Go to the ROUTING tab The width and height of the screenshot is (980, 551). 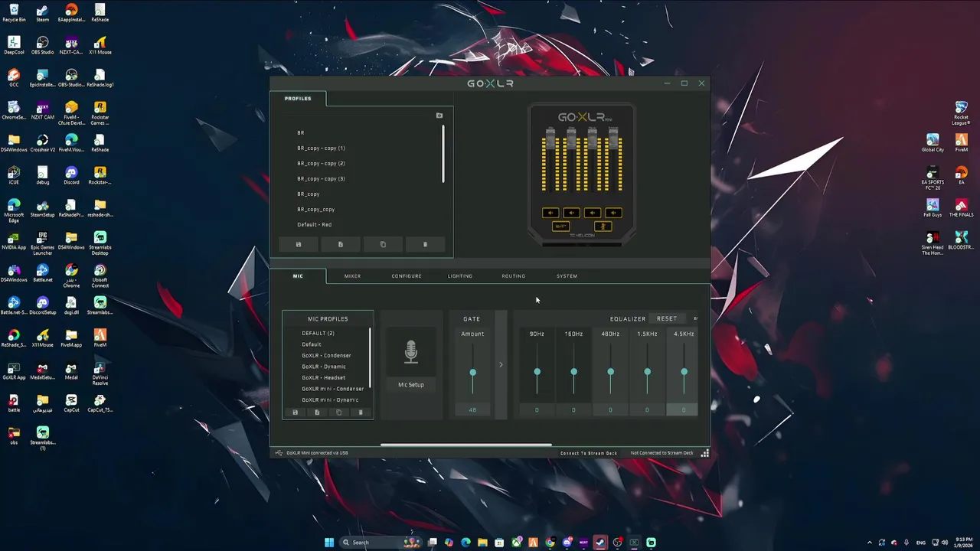[x=514, y=275]
